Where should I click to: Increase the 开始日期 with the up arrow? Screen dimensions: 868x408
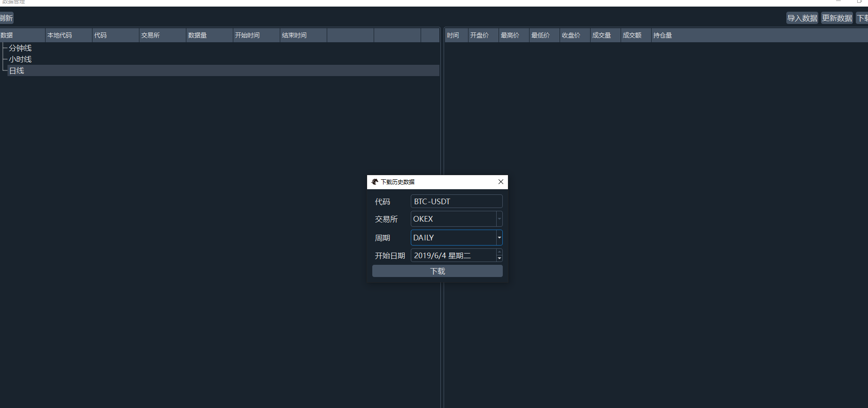(499, 252)
